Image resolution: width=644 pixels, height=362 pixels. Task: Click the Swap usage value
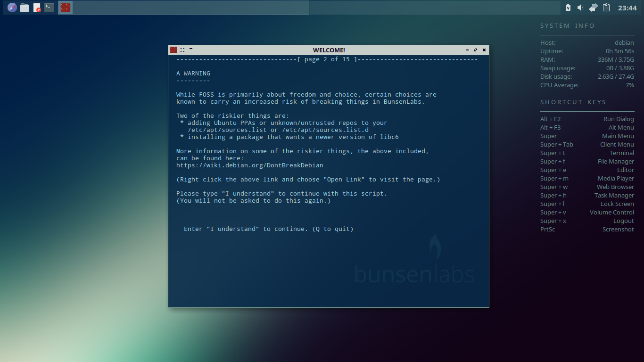point(620,68)
